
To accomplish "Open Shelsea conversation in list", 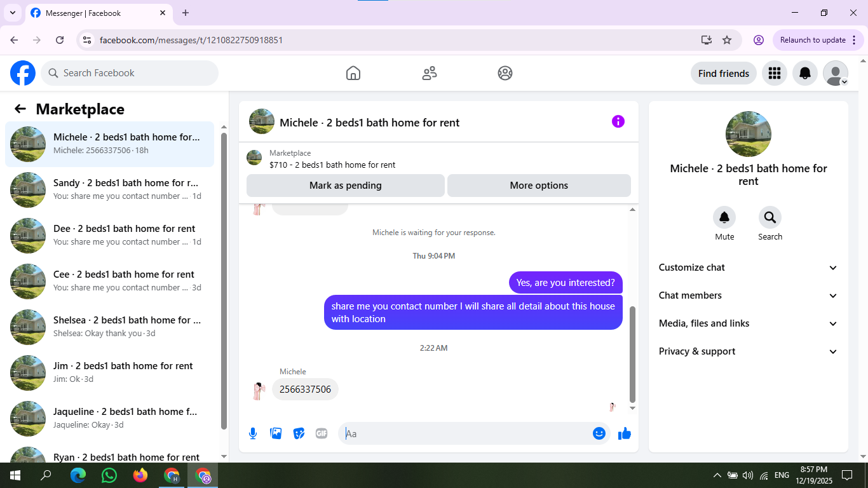I will [x=109, y=327].
